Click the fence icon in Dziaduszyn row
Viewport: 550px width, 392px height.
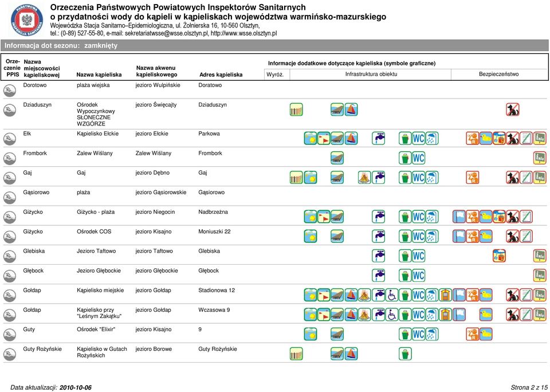pos(296,109)
